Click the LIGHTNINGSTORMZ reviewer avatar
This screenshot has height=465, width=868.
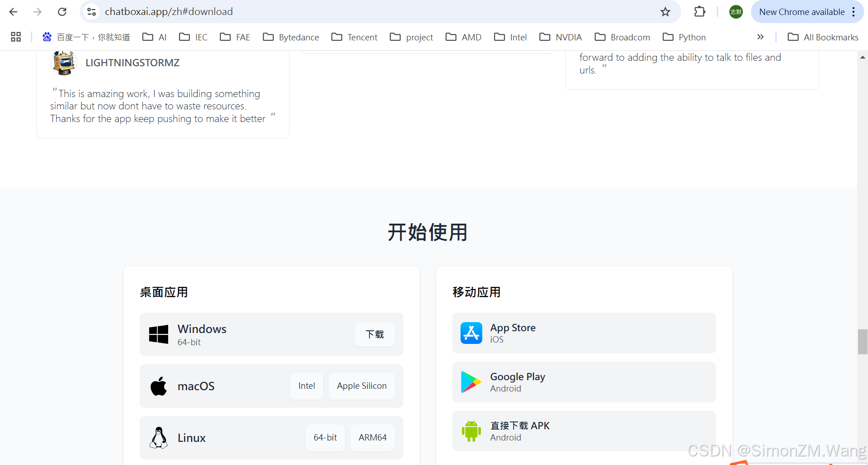point(63,63)
